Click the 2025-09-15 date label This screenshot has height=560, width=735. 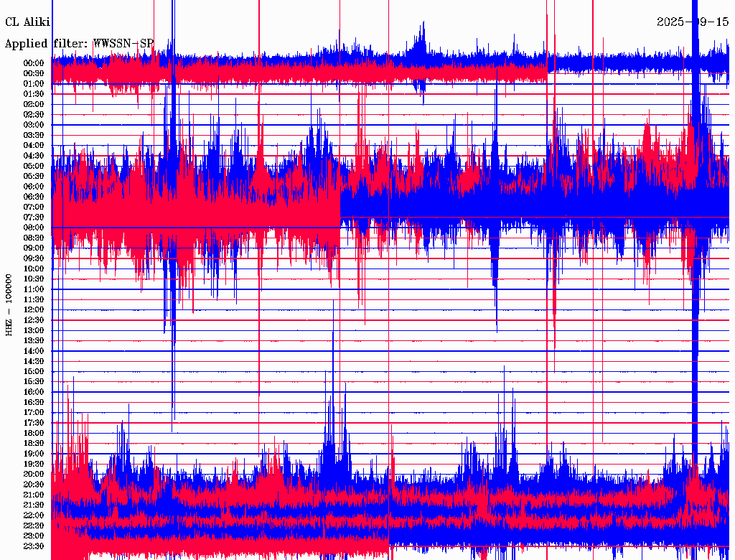coord(693,22)
